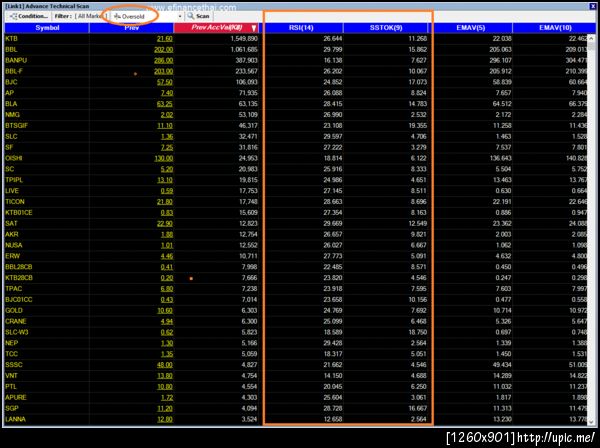The height and width of the screenshot is (448, 600).
Task: Select the APURE symbol row
Action: (295, 397)
